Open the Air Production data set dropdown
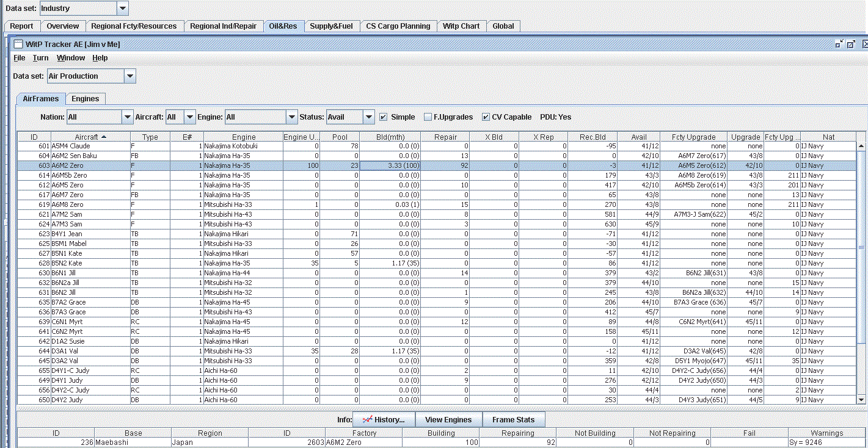 pos(129,76)
